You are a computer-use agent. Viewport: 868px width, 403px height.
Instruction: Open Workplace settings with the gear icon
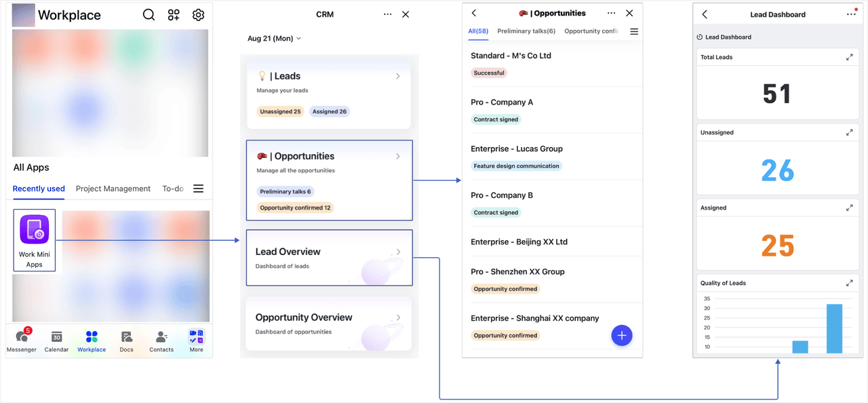(x=198, y=14)
